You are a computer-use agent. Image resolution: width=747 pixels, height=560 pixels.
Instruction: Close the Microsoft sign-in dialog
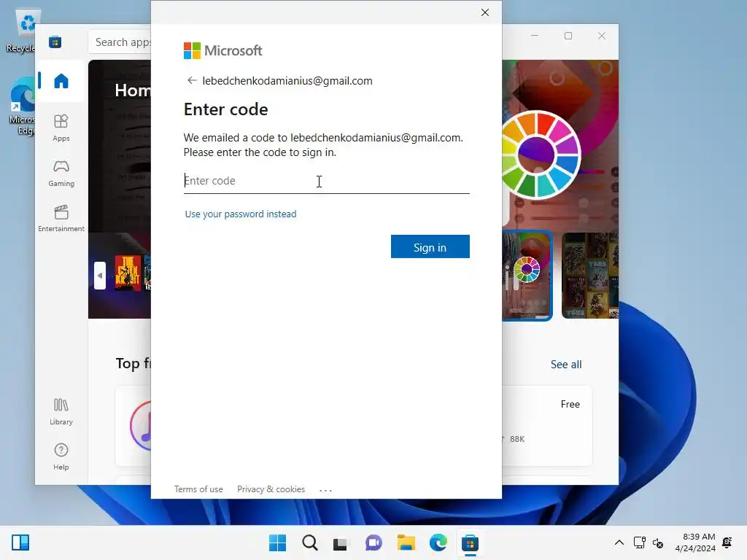(x=485, y=12)
